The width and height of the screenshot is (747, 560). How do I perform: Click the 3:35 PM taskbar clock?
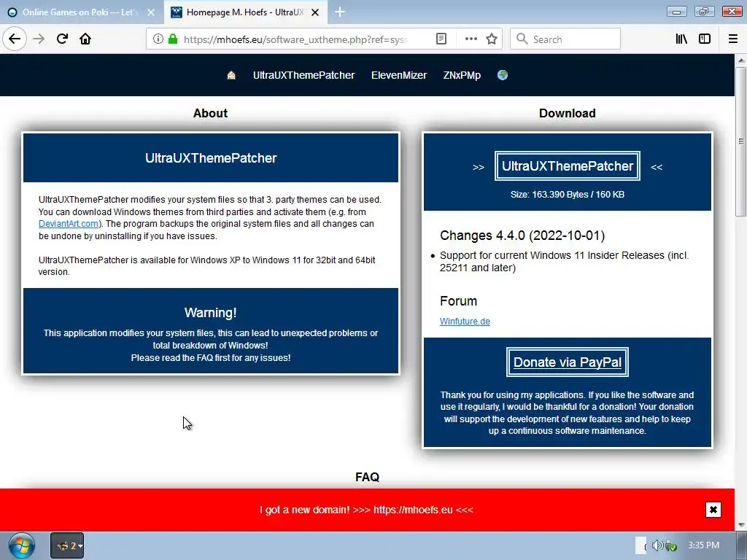coord(704,545)
